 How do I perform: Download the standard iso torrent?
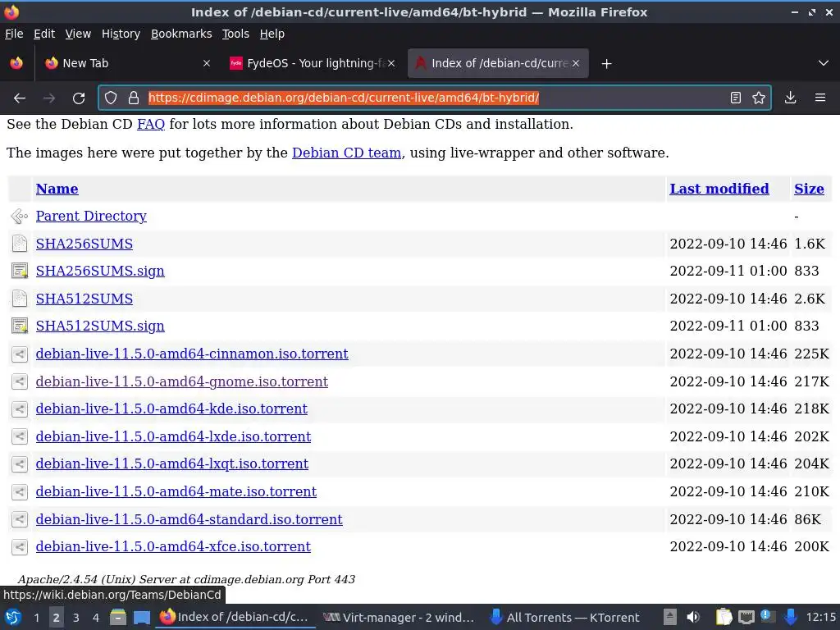point(189,519)
